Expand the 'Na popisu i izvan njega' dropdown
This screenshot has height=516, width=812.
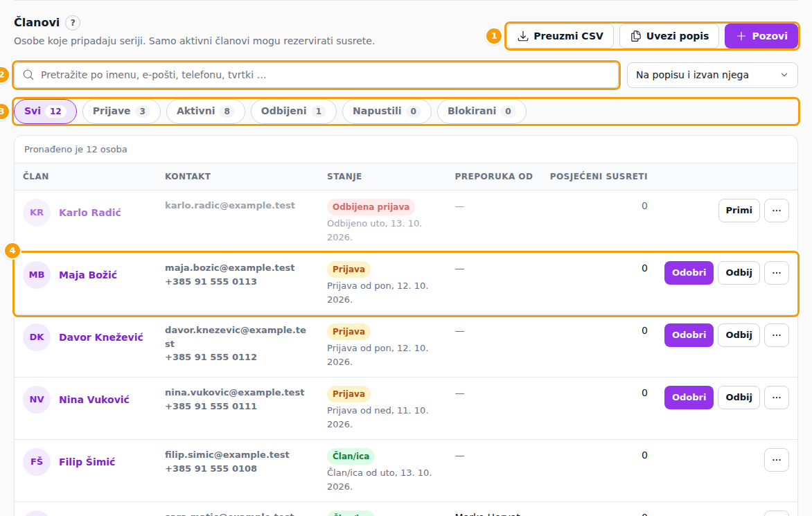coord(712,75)
